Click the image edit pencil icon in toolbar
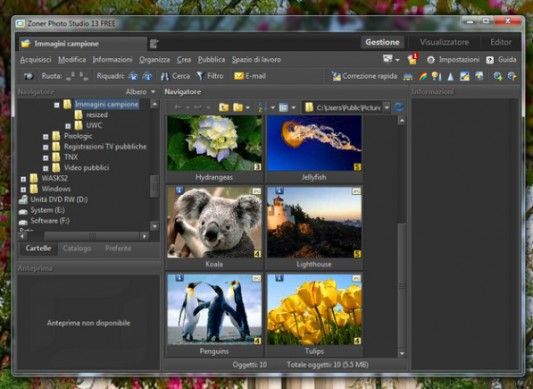Screen dimensions: 533x389 465,77
